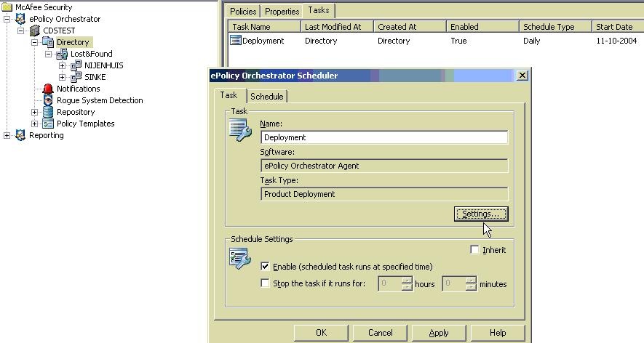
Task: Click the Apply button
Action: (x=439, y=333)
